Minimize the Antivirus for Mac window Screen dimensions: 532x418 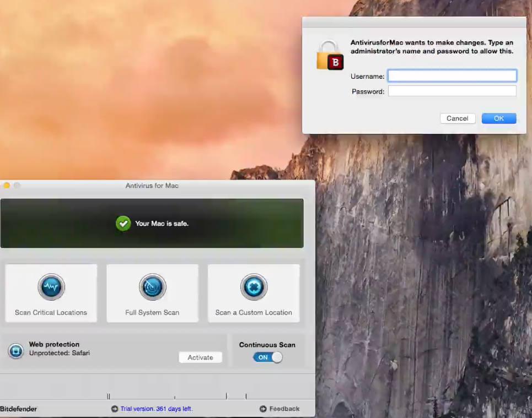[x=7, y=186]
